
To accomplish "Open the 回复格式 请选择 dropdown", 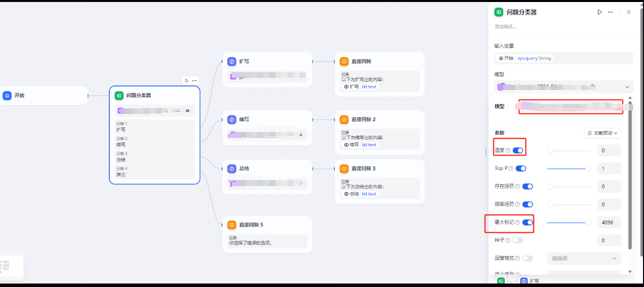I will 584,258.
